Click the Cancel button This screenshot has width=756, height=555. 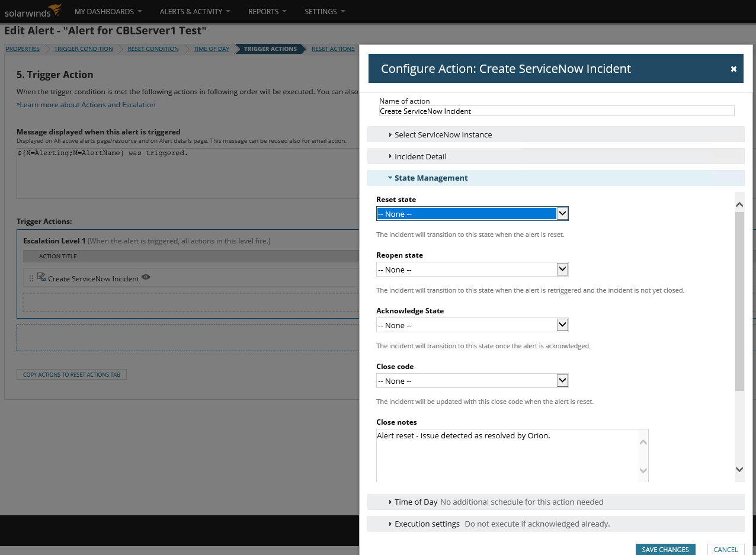726,550
